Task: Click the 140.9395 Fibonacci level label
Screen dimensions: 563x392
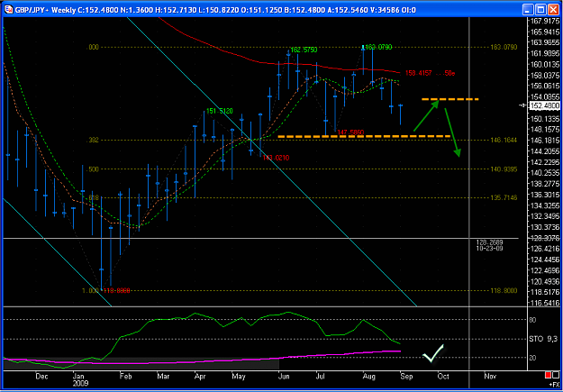Action: click(504, 169)
